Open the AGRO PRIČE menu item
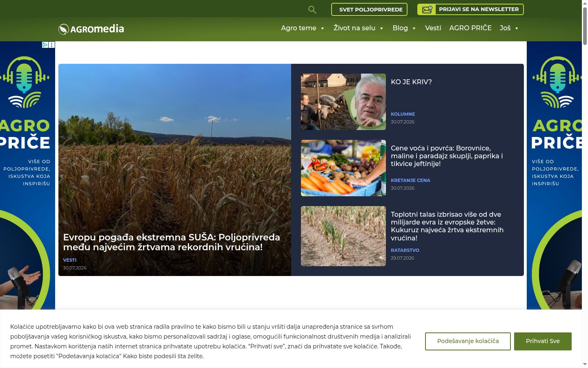 (x=470, y=28)
